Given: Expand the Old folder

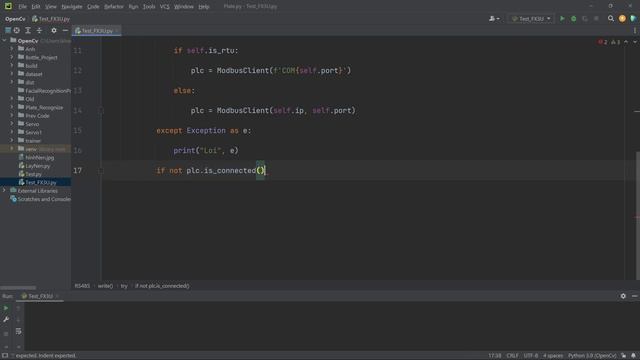Looking at the screenshot, I should [x=12, y=99].
